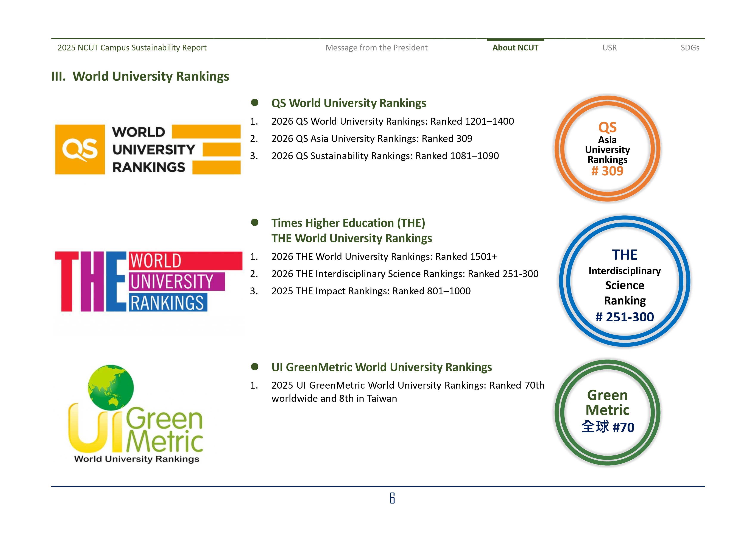Select the III. World University Rankings heading
Viewport: 756px width, 535px height.
coord(140,77)
